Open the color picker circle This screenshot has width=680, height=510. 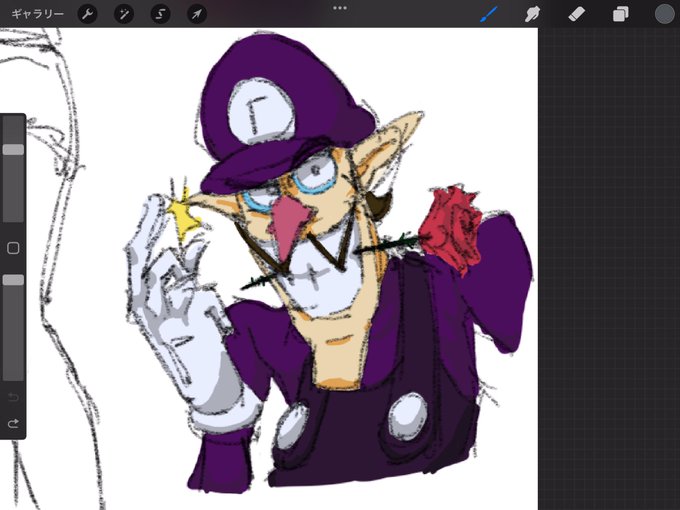pyautogui.click(x=664, y=14)
